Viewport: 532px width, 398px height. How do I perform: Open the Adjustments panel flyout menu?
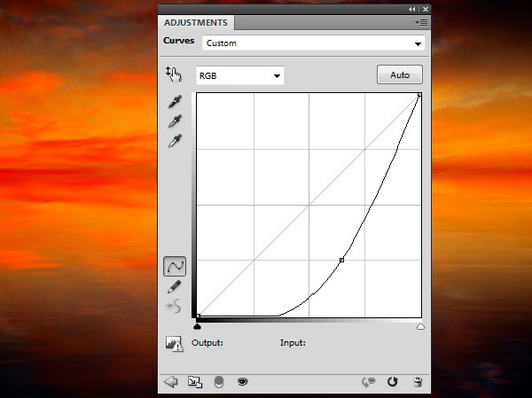(421, 23)
